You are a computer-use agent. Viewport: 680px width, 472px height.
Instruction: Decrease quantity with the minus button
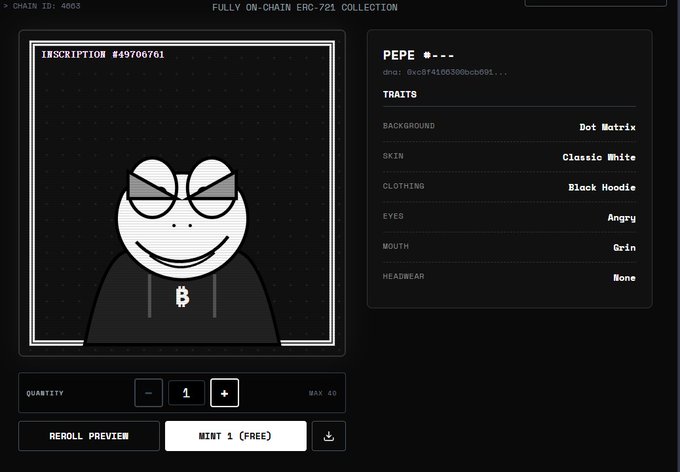click(x=149, y=393)
